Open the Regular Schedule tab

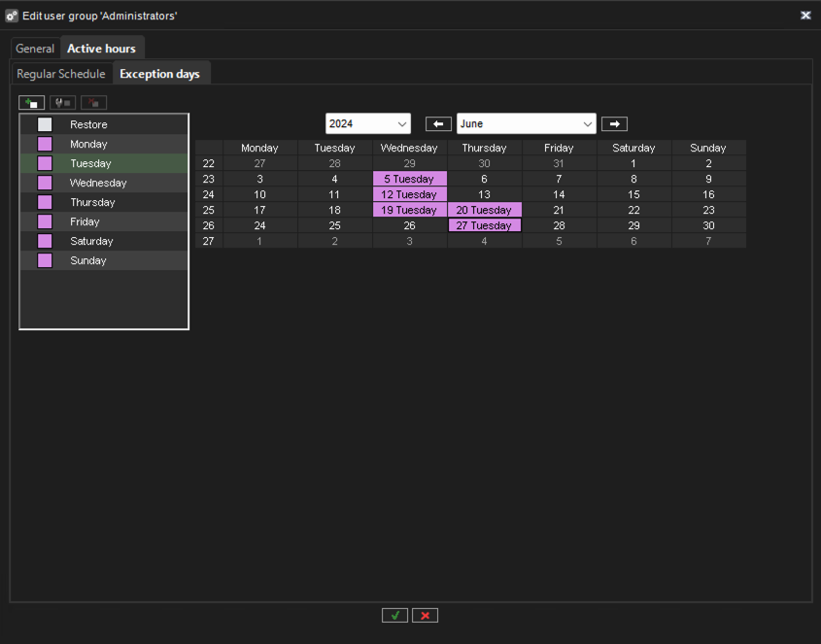pos(61,74)
